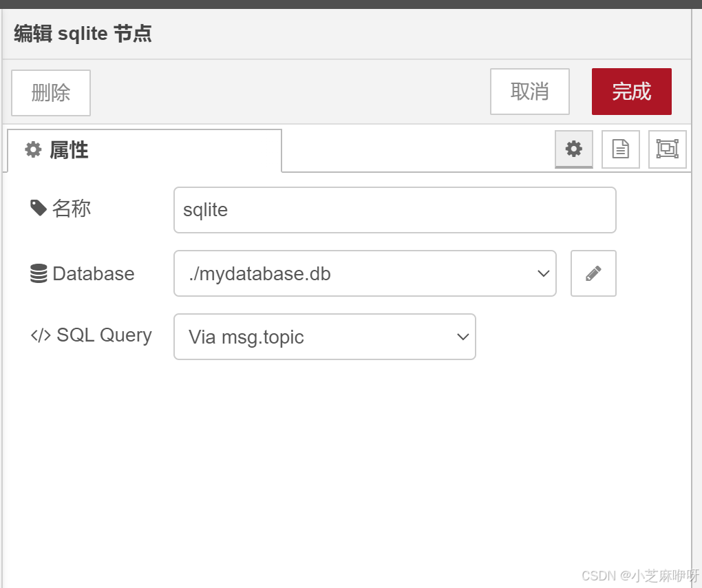Click the gear icon inside 属性 tab
The image size is (702, 588).
32,149
